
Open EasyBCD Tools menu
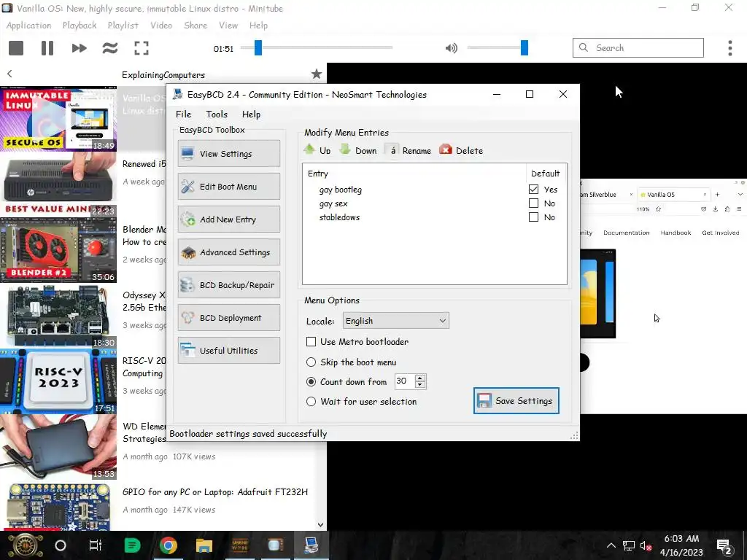(x=217, y=114)
